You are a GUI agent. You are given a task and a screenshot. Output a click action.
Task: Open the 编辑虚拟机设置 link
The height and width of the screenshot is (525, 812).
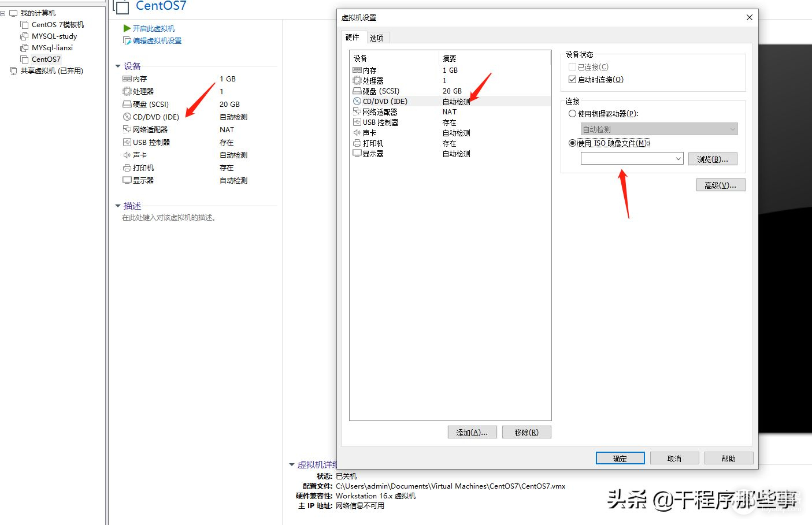(x=157, y=40)
